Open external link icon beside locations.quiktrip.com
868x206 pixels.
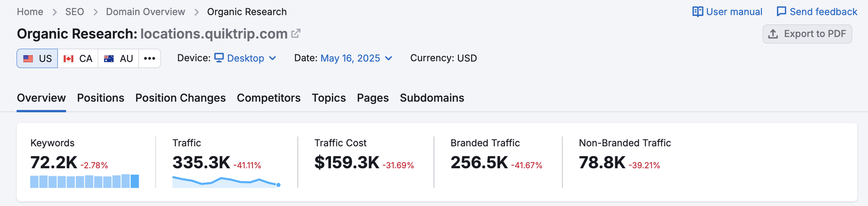296,34
